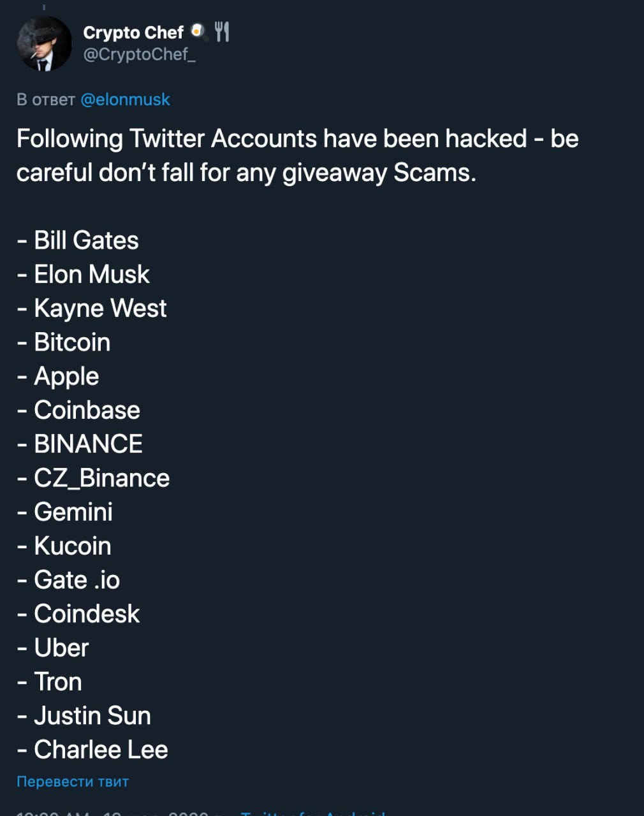This screenshot has width=644, height=816.
Task: Click the Crypto Chef display name
Action: (133, 33)
